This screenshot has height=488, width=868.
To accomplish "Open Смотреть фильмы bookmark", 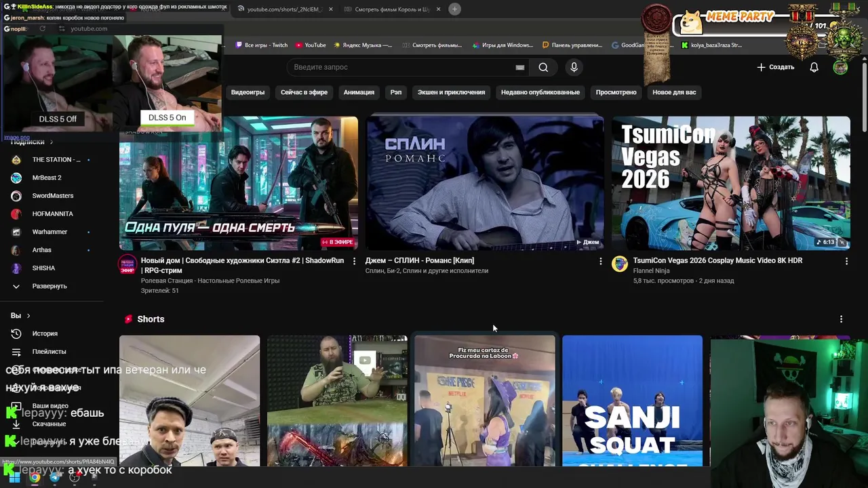I will (x=432, y=45).
